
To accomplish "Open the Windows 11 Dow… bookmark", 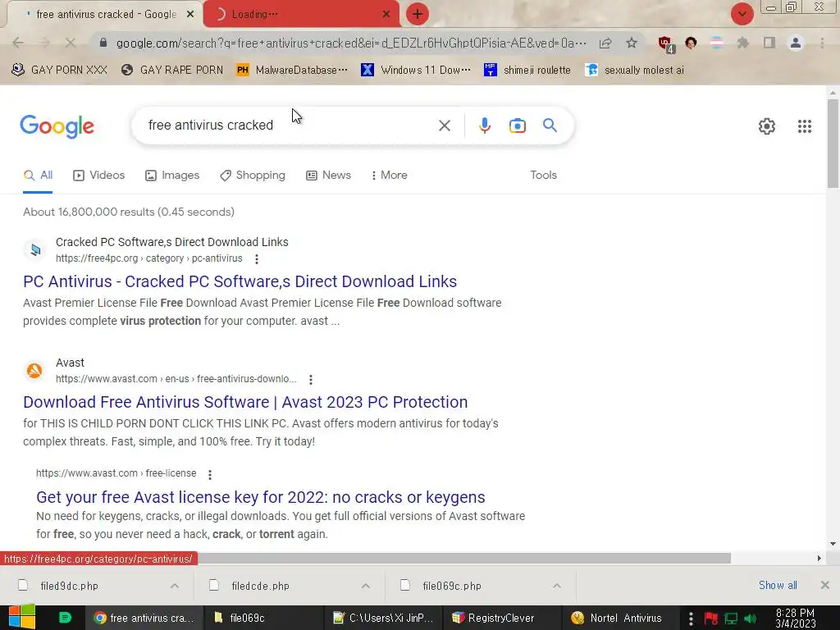I will point(416,70).
